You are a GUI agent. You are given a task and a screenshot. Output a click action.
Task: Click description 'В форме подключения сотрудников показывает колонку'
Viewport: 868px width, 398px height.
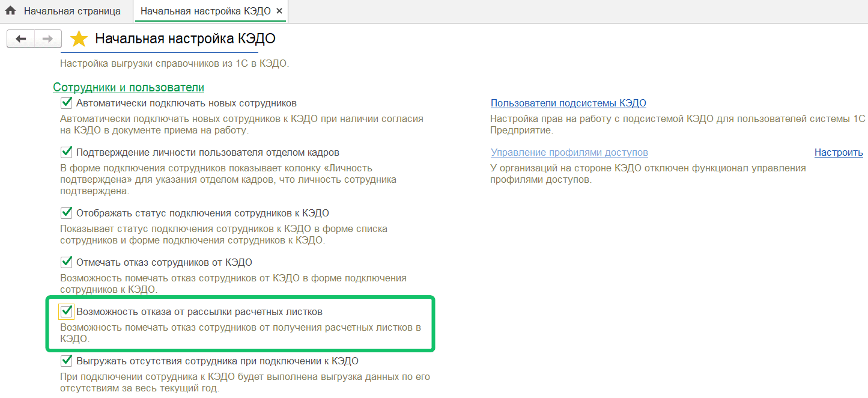pyautogui.click(x=228, y=180)
